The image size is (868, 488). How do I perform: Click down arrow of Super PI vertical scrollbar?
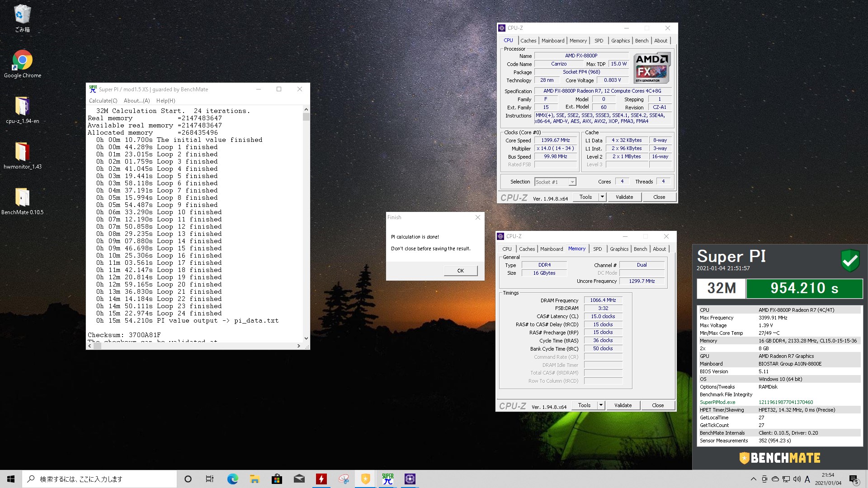pyautogui.click(x=306, y=338)
